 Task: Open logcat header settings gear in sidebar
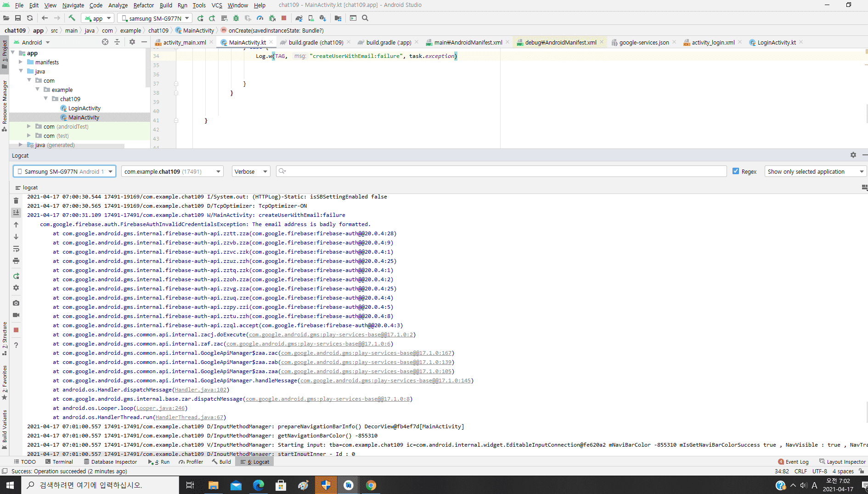click(x=16, y=288)
